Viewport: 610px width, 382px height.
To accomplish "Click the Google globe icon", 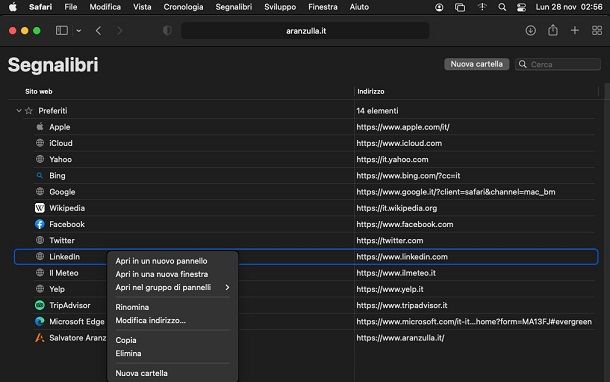I will click(x=40, y=191).
